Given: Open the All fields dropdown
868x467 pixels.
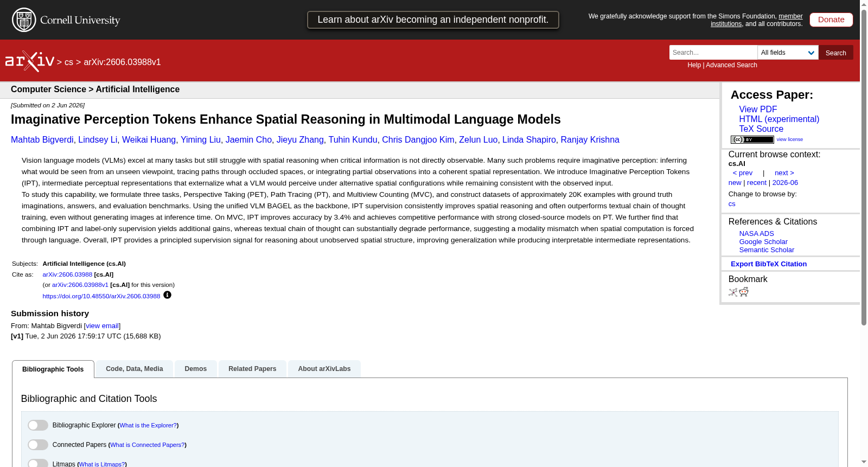Looking at the screenshot, I should [x=788, y=53].
